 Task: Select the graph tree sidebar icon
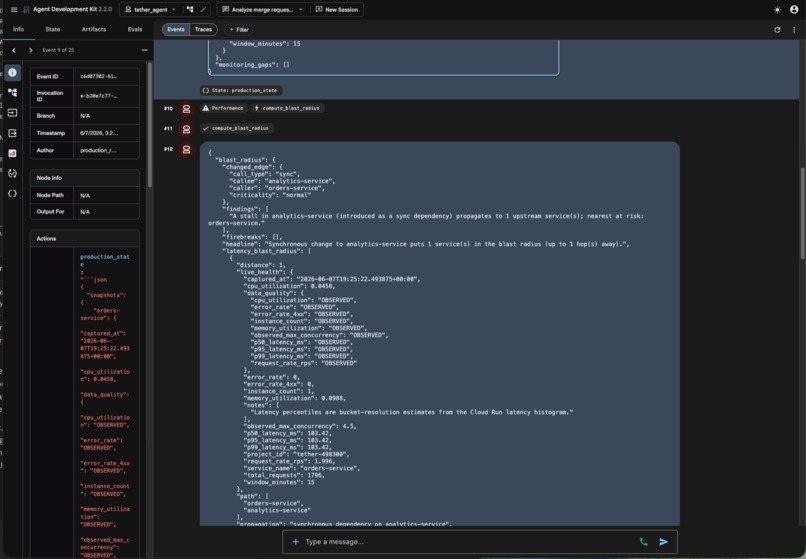coord(12,93)
